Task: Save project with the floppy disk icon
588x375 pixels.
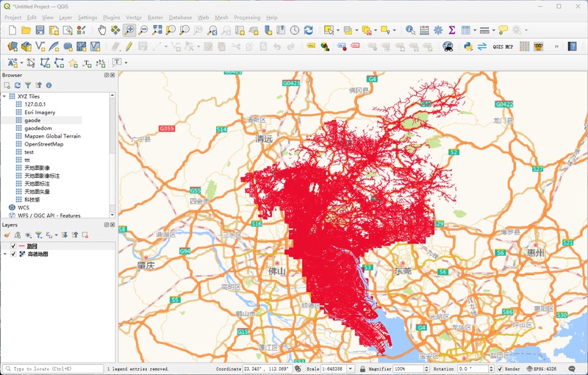Action: 40,30
